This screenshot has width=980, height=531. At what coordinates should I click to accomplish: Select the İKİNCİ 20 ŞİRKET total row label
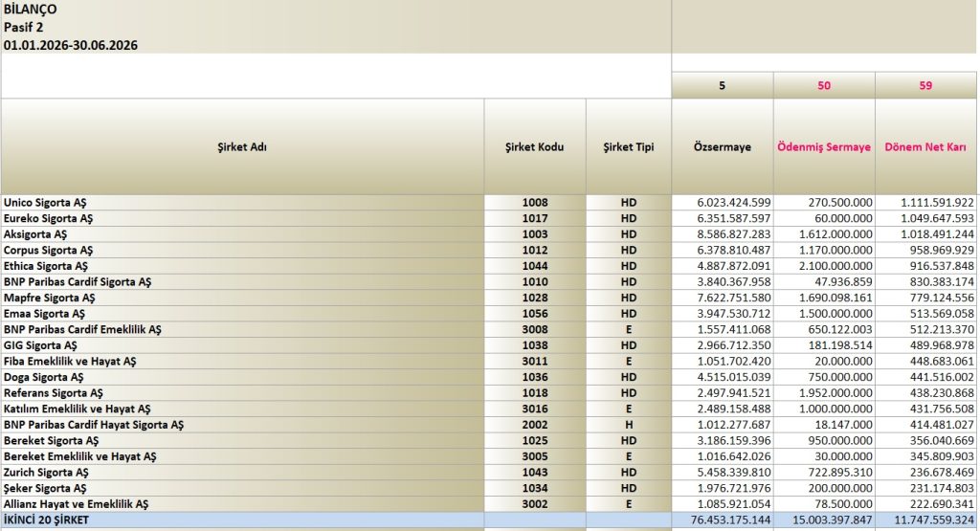click(242, 520)
